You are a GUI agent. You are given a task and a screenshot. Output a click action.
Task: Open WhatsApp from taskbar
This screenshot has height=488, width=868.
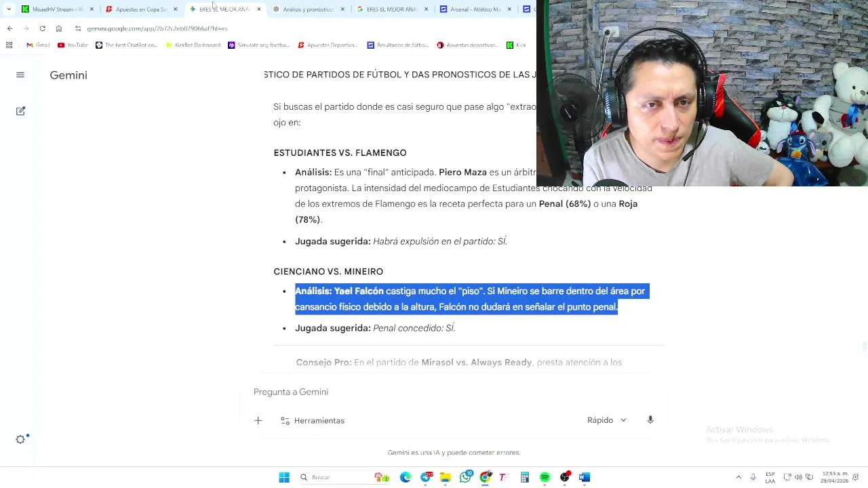465,477
